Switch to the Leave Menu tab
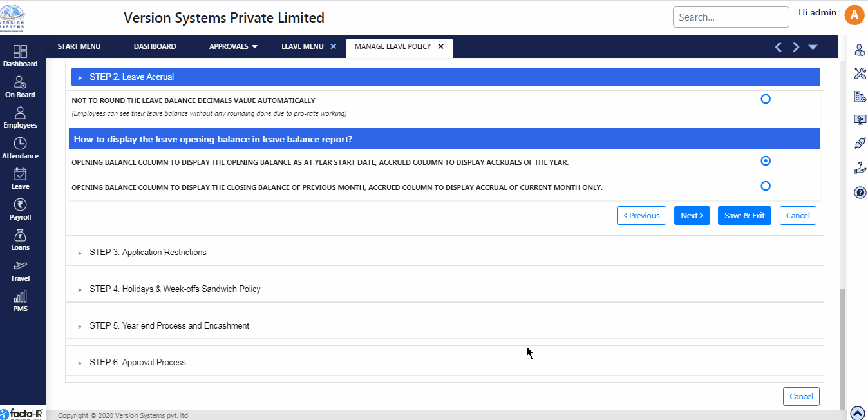868x420 pixels. [303, 46]
